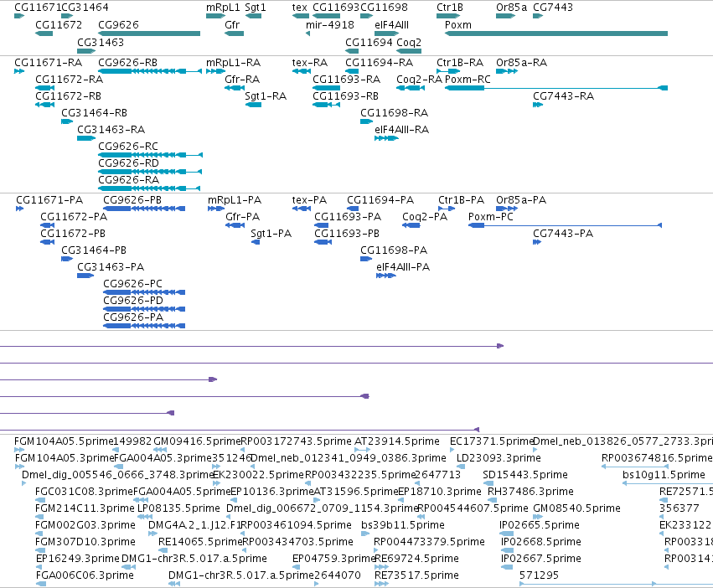Screen dimensions: 713x588
Task: Click the FGM307D10.3prime EST label
Action: click(x=85, y=542)
